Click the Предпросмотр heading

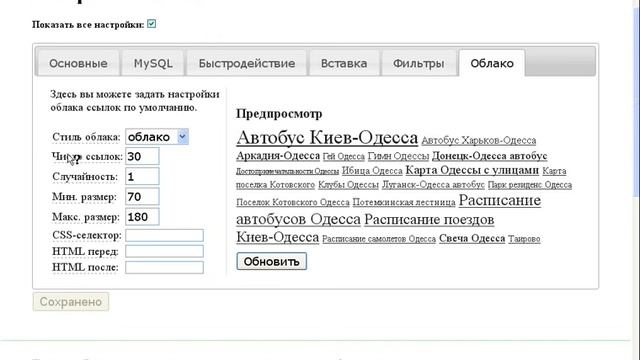(x=279, y=113)
